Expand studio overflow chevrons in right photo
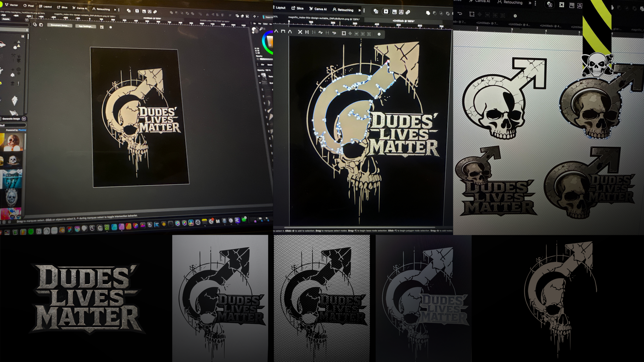The width and height of the screenshot is (644, 362). 530,3
